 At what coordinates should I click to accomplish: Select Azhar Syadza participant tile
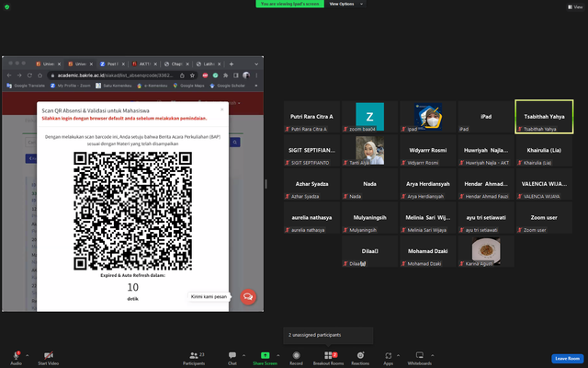(311, 184)
